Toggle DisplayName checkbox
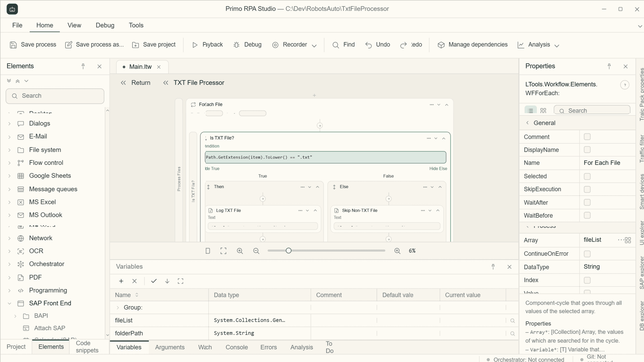 [x=587, y=150]
